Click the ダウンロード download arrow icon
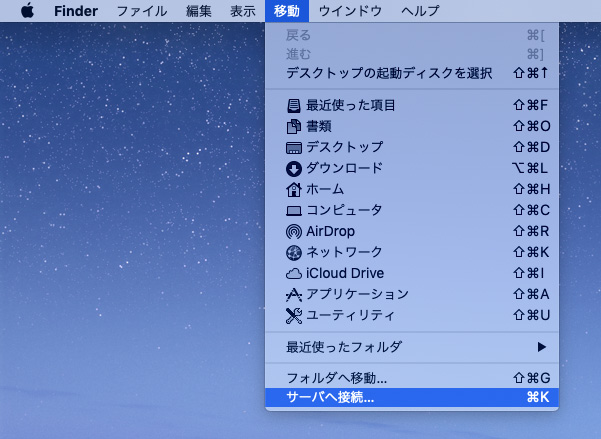 pyautogui.click(x=294, y=169)
